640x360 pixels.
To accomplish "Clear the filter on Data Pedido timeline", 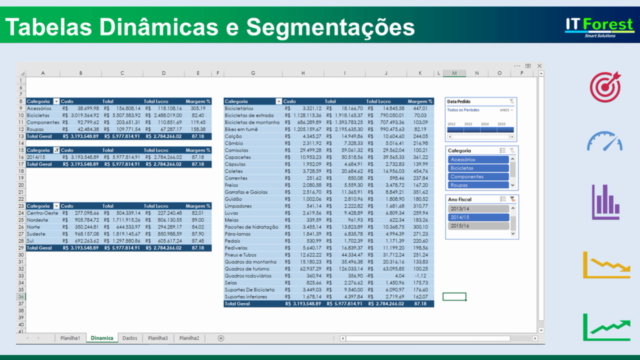I will click(x=511, y=101).
